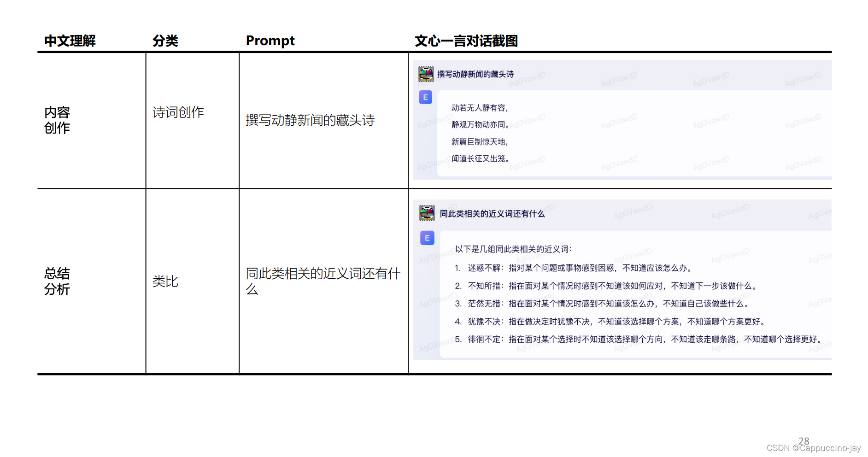Select the Prompt column header
Screen dimensions: 868x457
coord(270,41)
